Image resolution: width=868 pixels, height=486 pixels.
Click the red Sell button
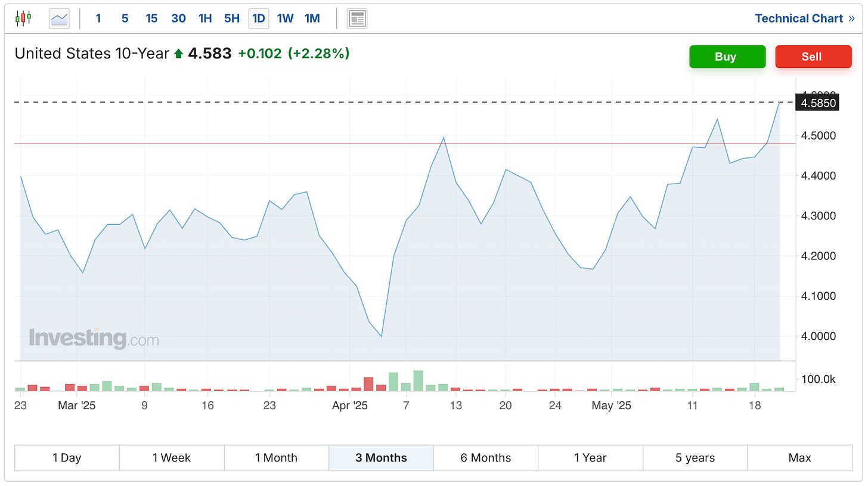pos(813,57)
